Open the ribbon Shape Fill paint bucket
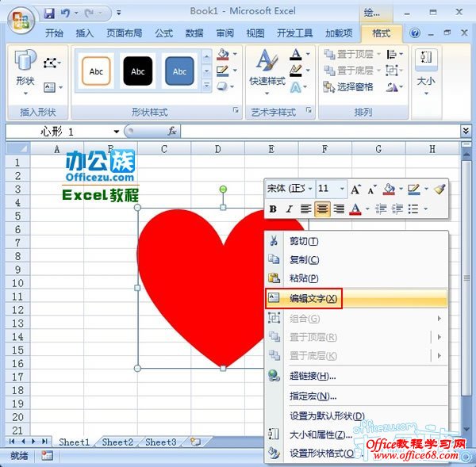This screenshot has height=467, width=476. pos(223,54)
